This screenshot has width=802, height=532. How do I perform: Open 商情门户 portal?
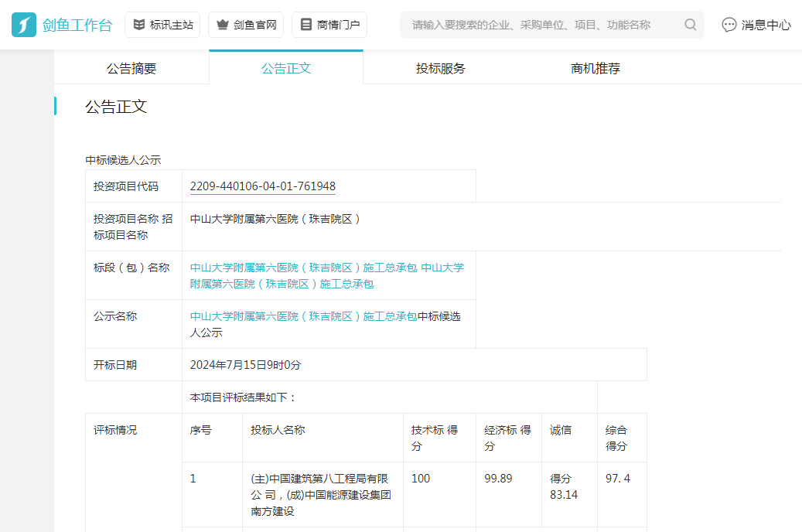(329, 25)
